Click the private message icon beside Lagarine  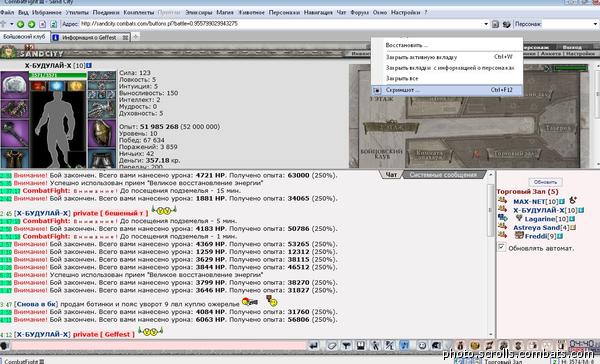point(502,218)
